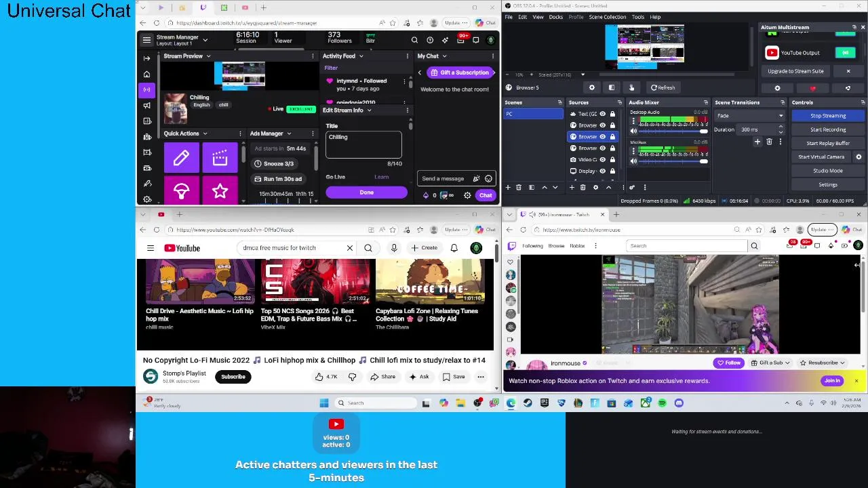This screenshot has height=488, width=868.
Task: Toggle the lock on the Text source
Action: [x=612, y=114]
